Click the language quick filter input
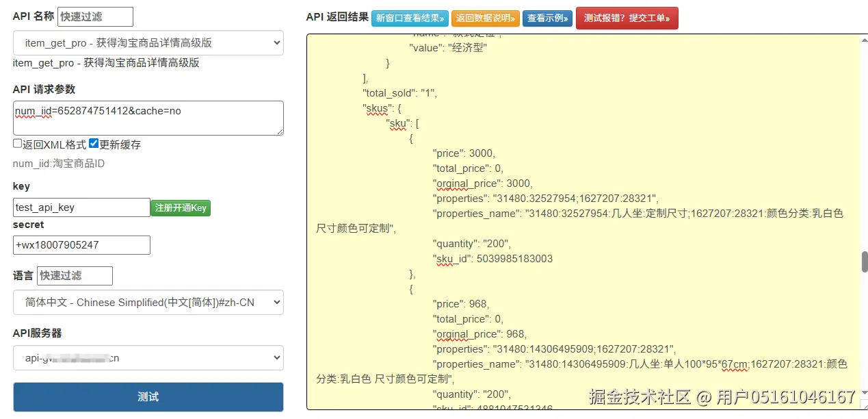This screenshot has height=419, width=868. click(75, 275)
